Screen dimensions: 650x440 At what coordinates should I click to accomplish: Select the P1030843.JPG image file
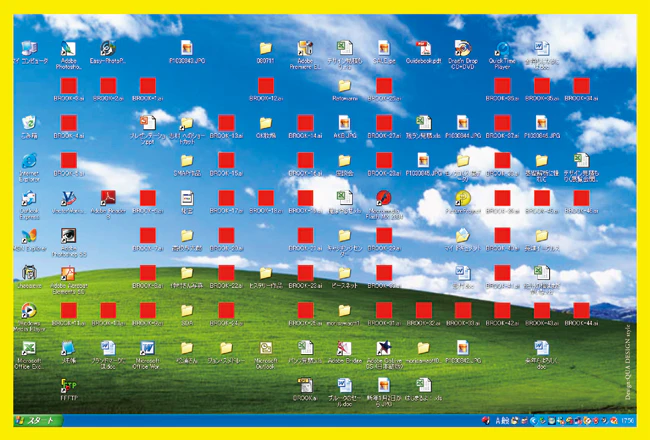(187, 49)
